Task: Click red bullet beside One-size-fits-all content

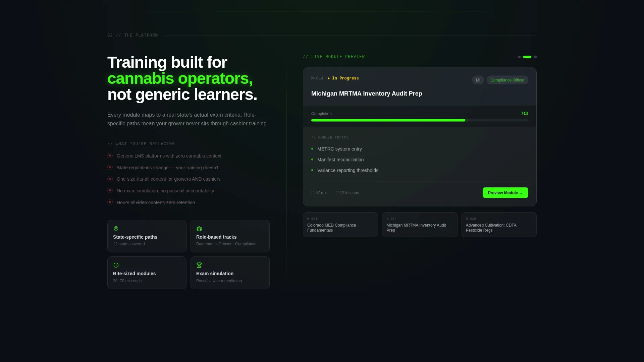Action: [x=110, y=179]
